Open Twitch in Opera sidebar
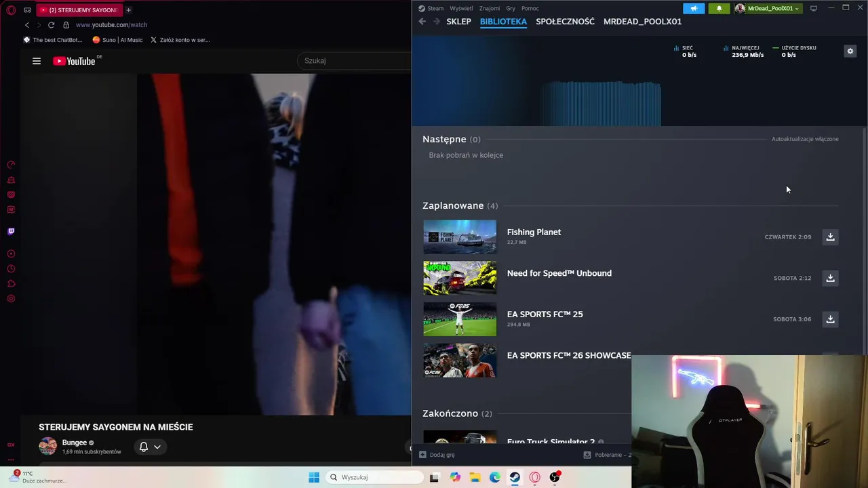Image resolution: width=868 pixels, height=488 pixels. click(11, 231)
